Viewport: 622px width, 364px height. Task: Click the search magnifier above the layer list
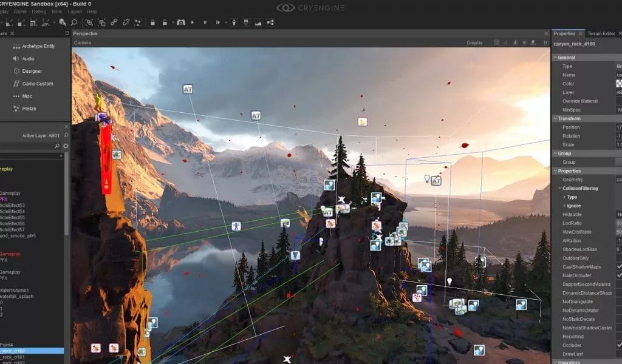pyautogui.click(x=56, y=146)
